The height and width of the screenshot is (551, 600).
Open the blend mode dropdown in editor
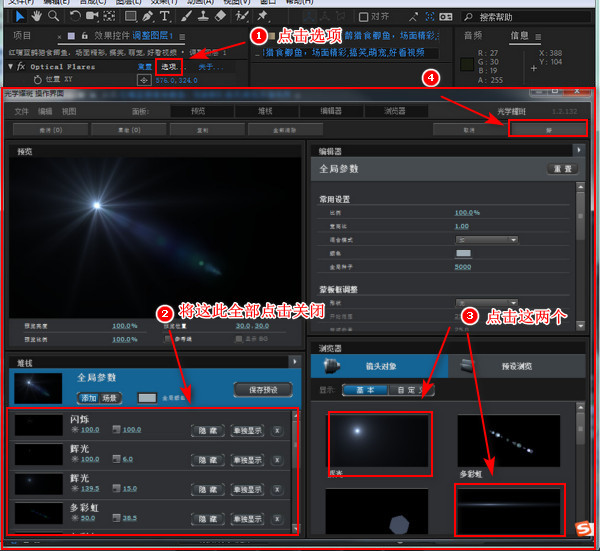point(486,240)
